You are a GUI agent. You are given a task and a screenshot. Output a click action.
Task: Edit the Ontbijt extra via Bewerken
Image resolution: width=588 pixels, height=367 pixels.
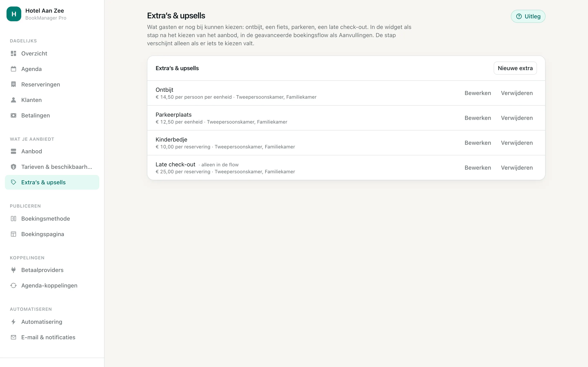point(478,93)
